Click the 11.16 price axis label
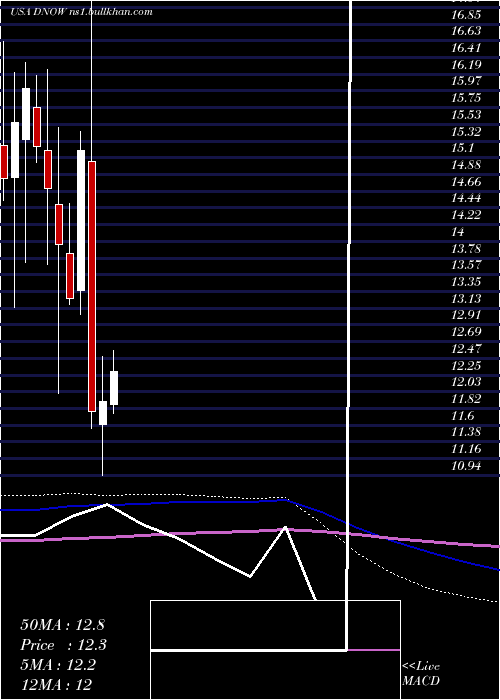Viewport: 500px width, 700px height. pyautogui.click(x=466, y=449)
